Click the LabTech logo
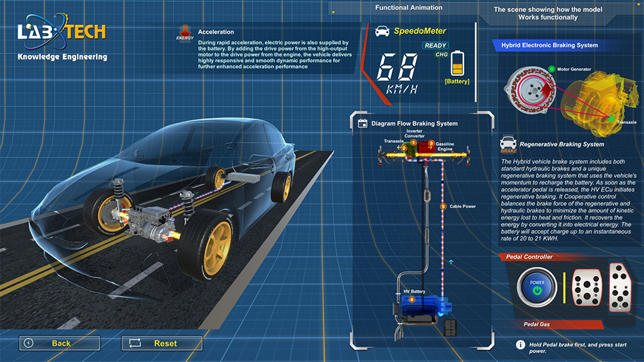The image size is (644, 362). point(61,32)
